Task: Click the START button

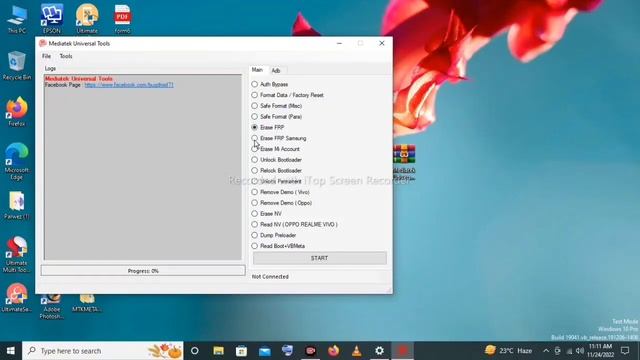Action: 320,258
